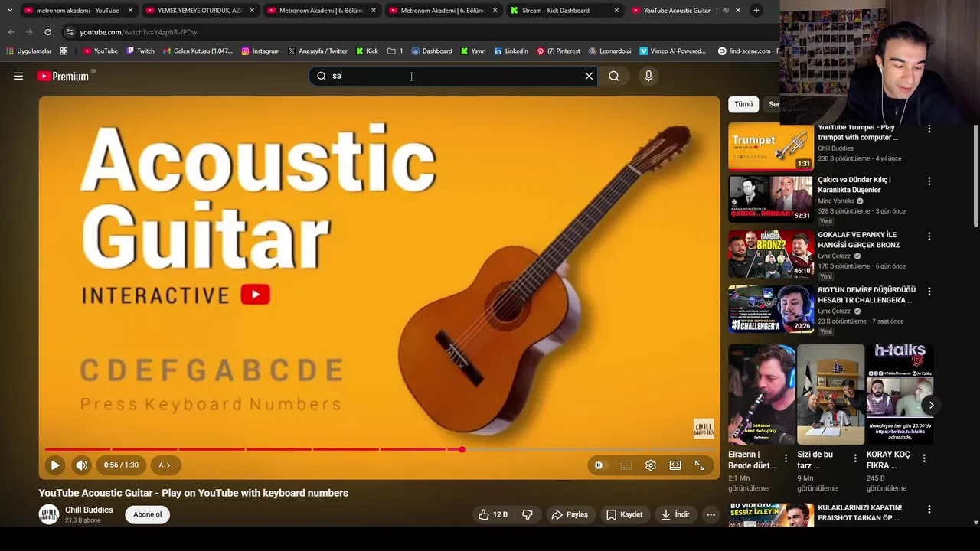Save the video with Kaydet button
Screen dimensions: 980x551
point(625,514)
